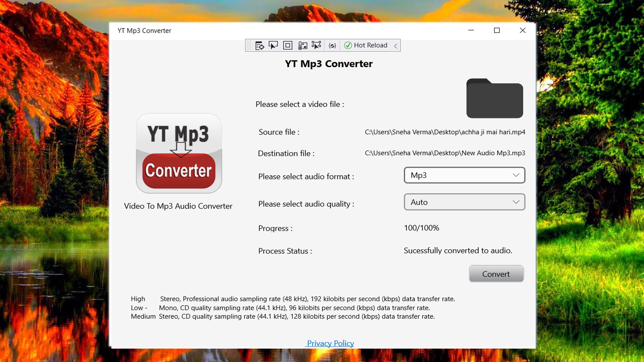The width and height of the screenshot is (644, 362).
Task: Open the audio format Mp3 dropdown
Action: 464,175
